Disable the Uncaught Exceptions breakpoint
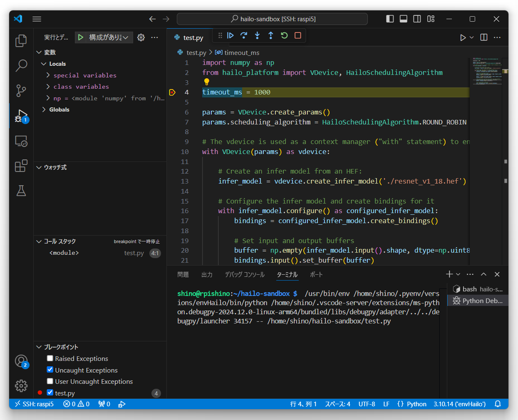This screenshot has height=420, width=518. (50, 370)
